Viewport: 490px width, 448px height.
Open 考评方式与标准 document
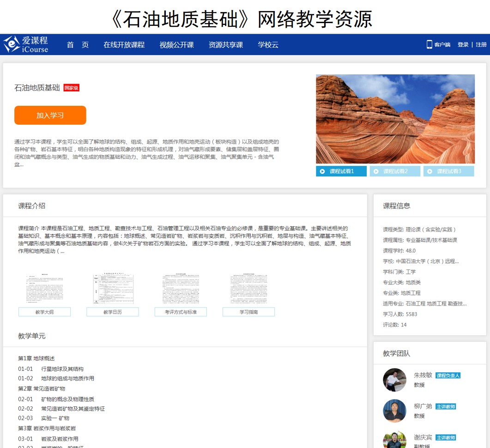click(x=181, y=312)
